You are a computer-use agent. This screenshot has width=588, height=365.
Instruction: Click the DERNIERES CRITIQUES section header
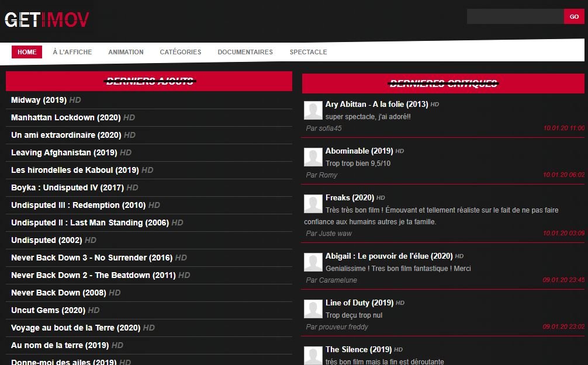point(444,84)
